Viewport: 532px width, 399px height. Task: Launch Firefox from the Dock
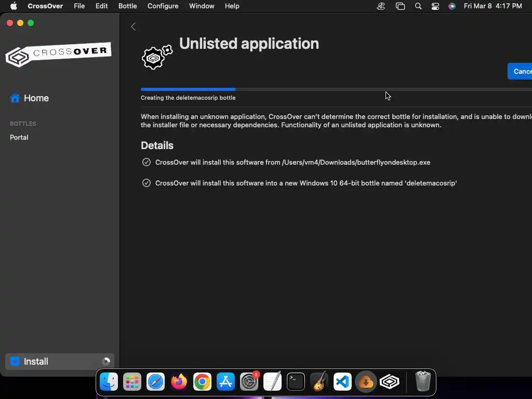[x=179, y=382]
